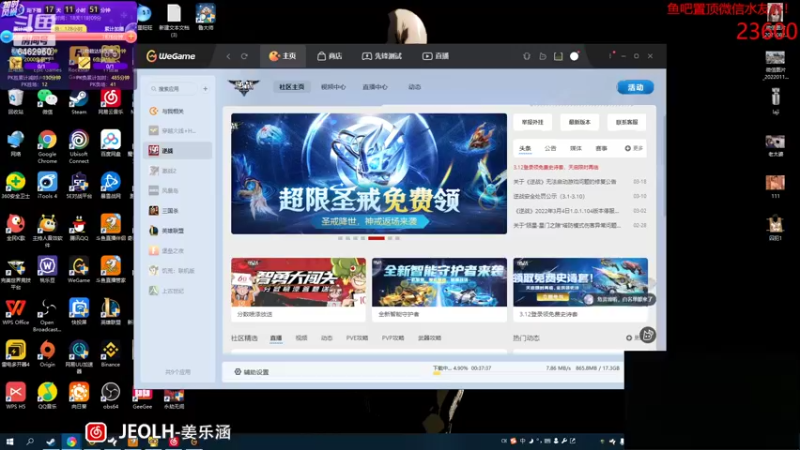
Task: Open Ubisoft Connect desktop shortcut
Action: point(79,146)
